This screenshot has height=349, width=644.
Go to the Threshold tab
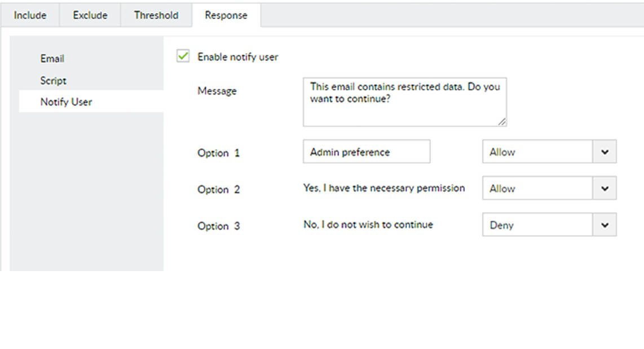(x=156, y=15)
